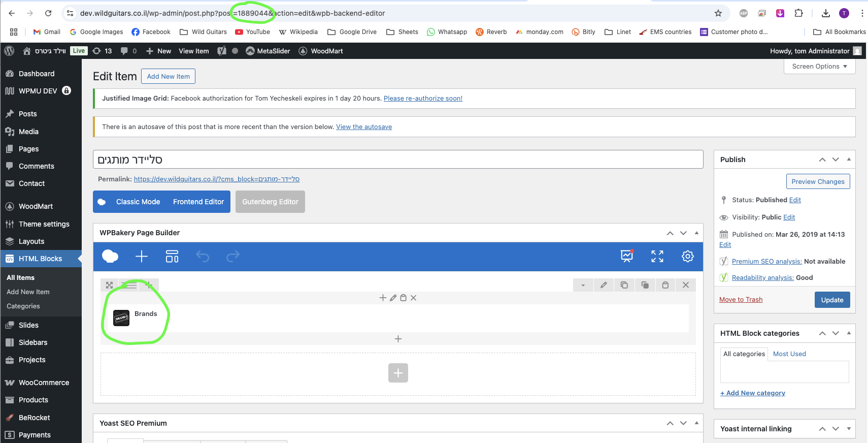This screenshot has width=868, height=443.
Task: Open comments bubble in admin bar
Action: (128, 51)
